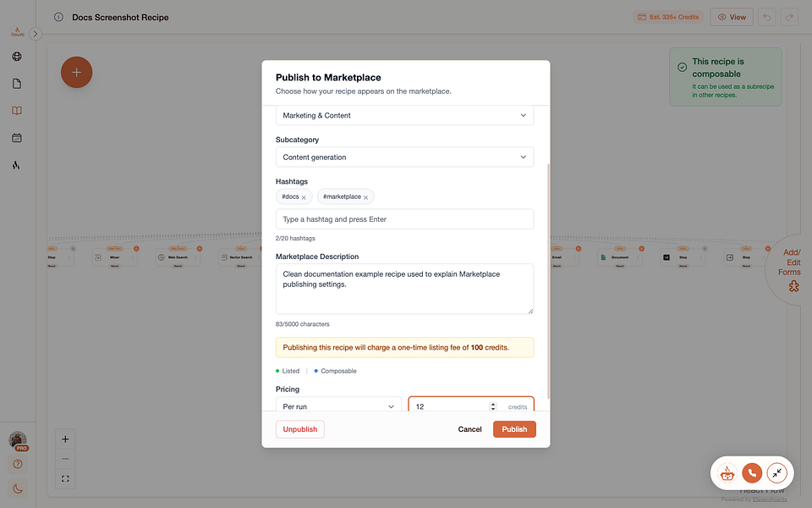Click the undo arrow button
The image size is (812, 508).
767,17
